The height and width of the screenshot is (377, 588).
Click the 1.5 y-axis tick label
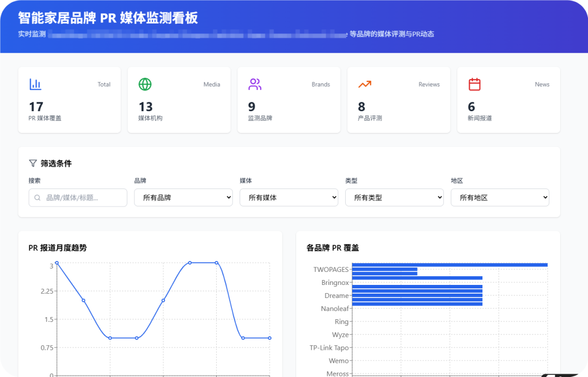click(49, 320)
